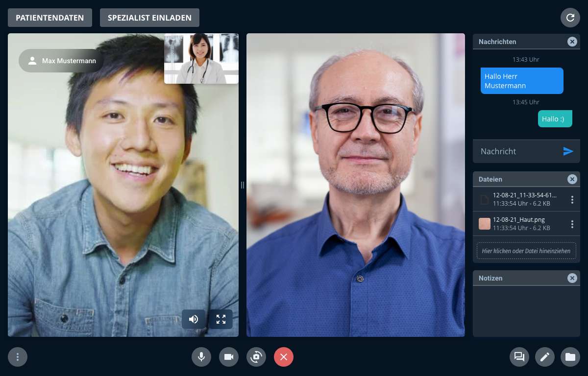The width and height of the screenshot is (588, 376).
Task: End the call with red X
Action: pos(284,357)
